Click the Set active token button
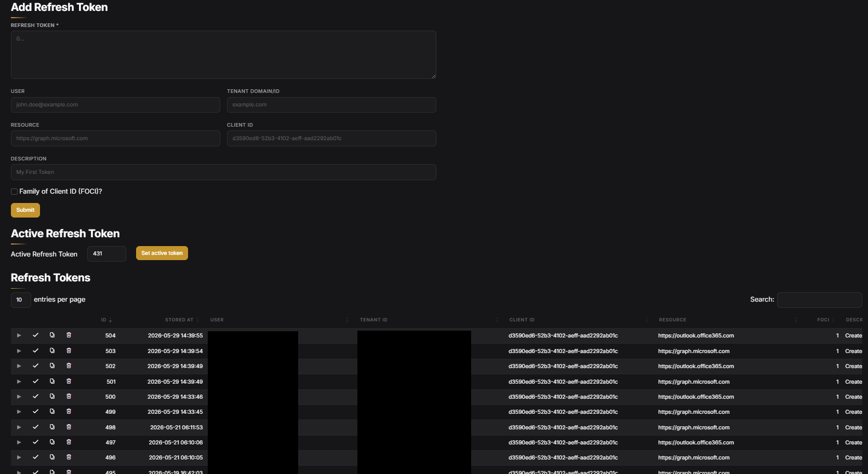This screenshot has width=868, height=474. click(x=162, y=253)
